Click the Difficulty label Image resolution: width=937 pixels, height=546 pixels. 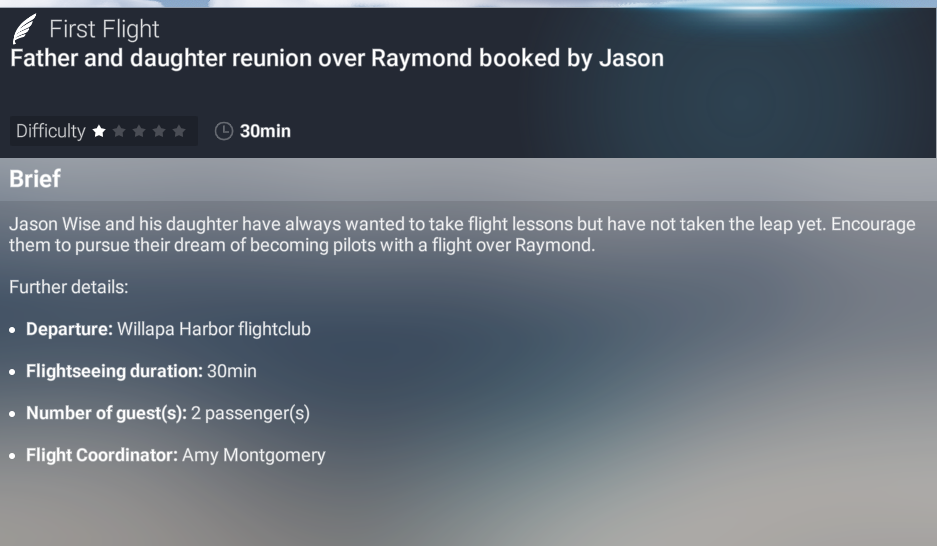click(x=51, y=131)
